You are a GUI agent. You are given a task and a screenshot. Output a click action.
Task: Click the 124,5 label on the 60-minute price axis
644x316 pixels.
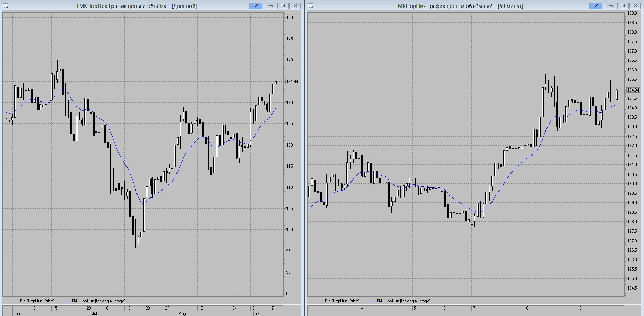[632, 288]
